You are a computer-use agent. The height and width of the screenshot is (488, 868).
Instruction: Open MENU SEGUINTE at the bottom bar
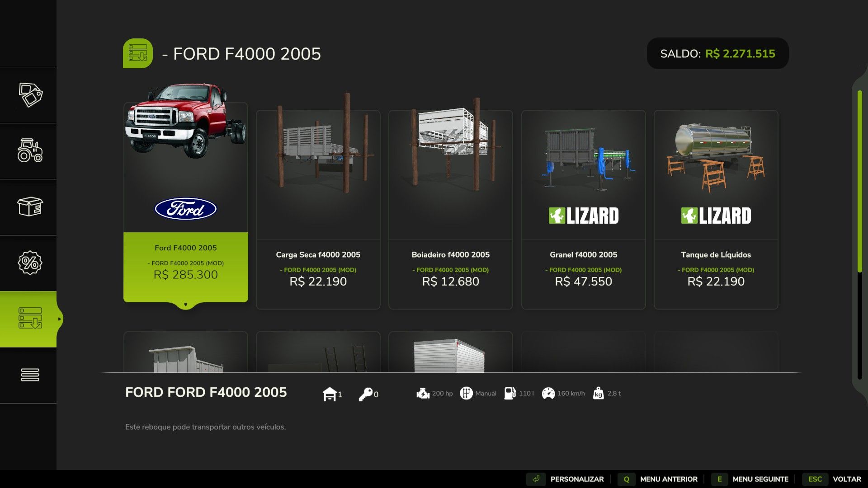tap(759, 479)
